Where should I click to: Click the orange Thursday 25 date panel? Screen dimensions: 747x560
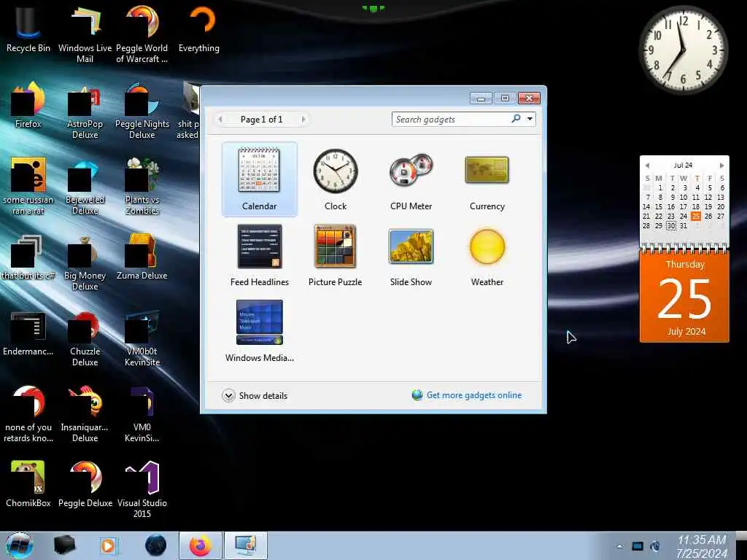pyautogui.click(x=684, y=296)
